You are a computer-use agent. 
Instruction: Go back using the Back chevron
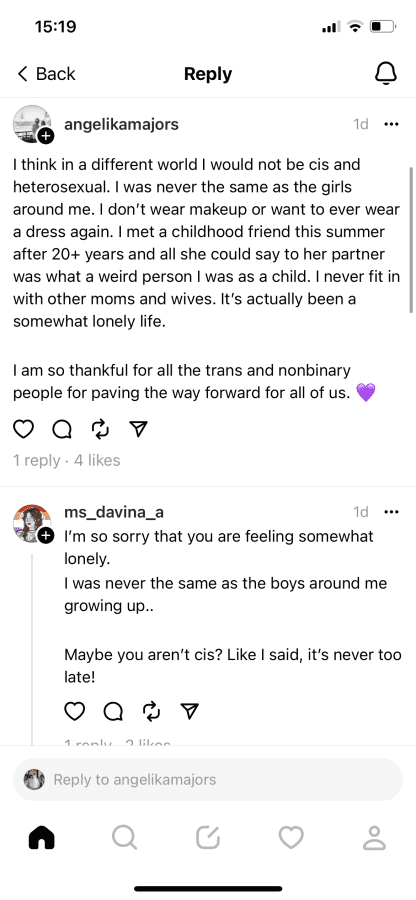46,73
